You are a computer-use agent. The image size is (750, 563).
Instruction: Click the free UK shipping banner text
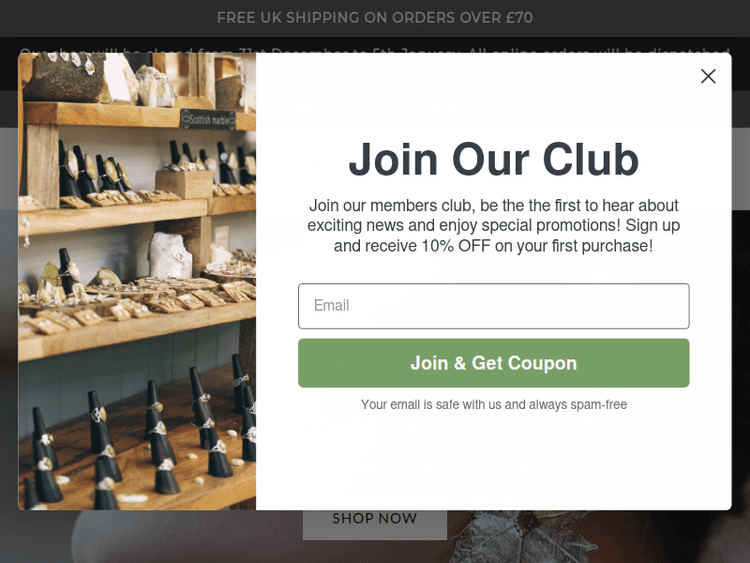pos(375,18)
